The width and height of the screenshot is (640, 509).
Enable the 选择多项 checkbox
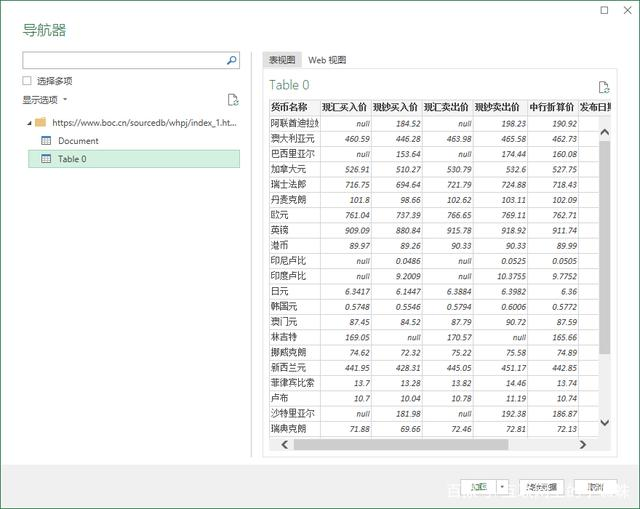[28, 81]
